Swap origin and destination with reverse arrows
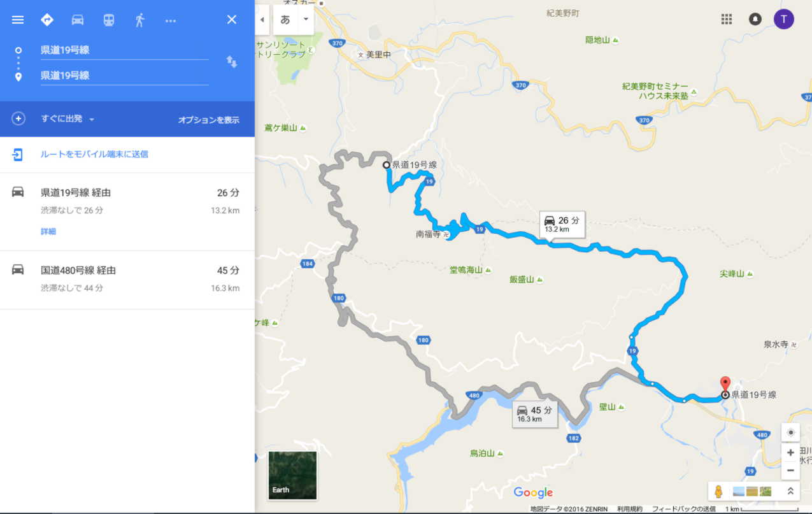Image resolution: width=812 pixels, height=514 pixels. (x=232, y=62)
